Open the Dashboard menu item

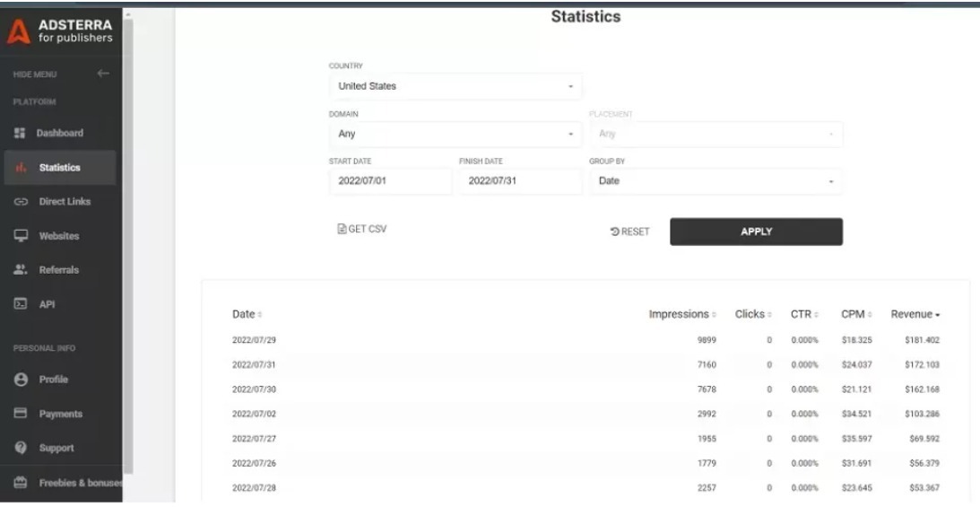tap(60, 133)
